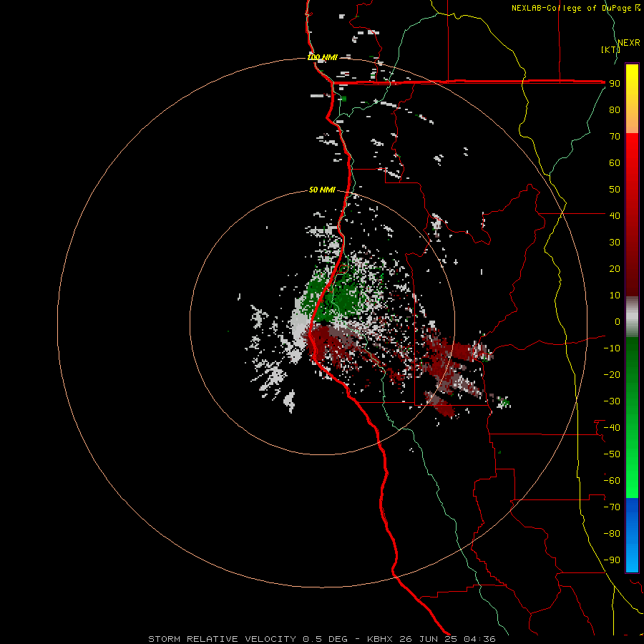Screen dimensions: 644x644
Task: Click the 90 value on velocity scale
Action: [615, 84]
